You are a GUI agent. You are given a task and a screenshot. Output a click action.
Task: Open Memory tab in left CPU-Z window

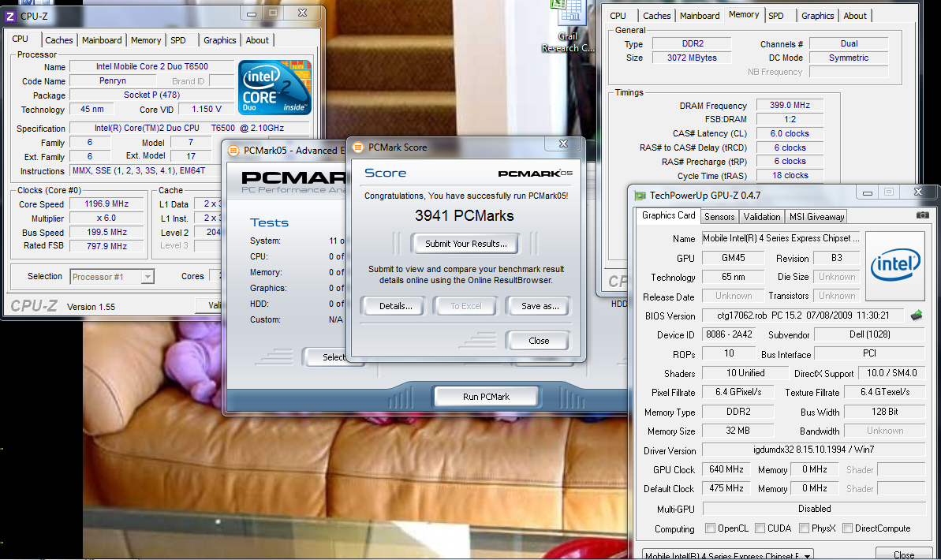[x=146, y=40]
